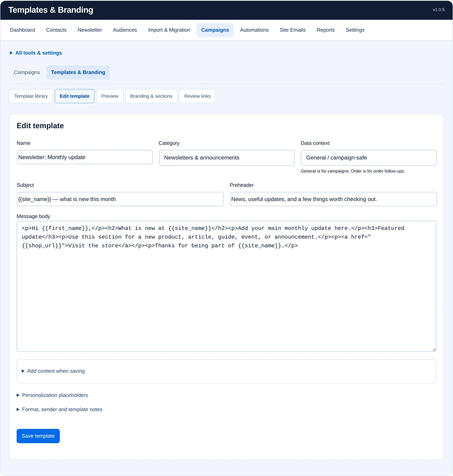
Task: Go to the Contacts page
Action: (56, 30)
